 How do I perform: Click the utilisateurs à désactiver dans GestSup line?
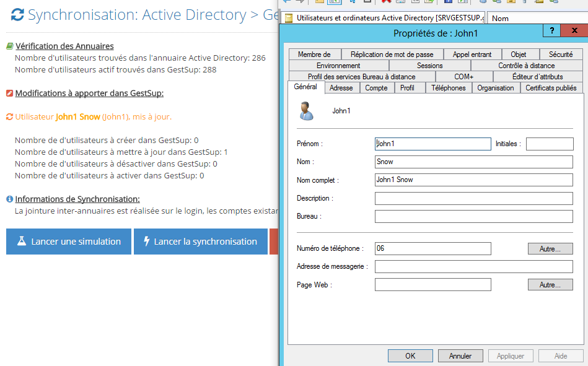pyautogui.click(x=116, y=164)
